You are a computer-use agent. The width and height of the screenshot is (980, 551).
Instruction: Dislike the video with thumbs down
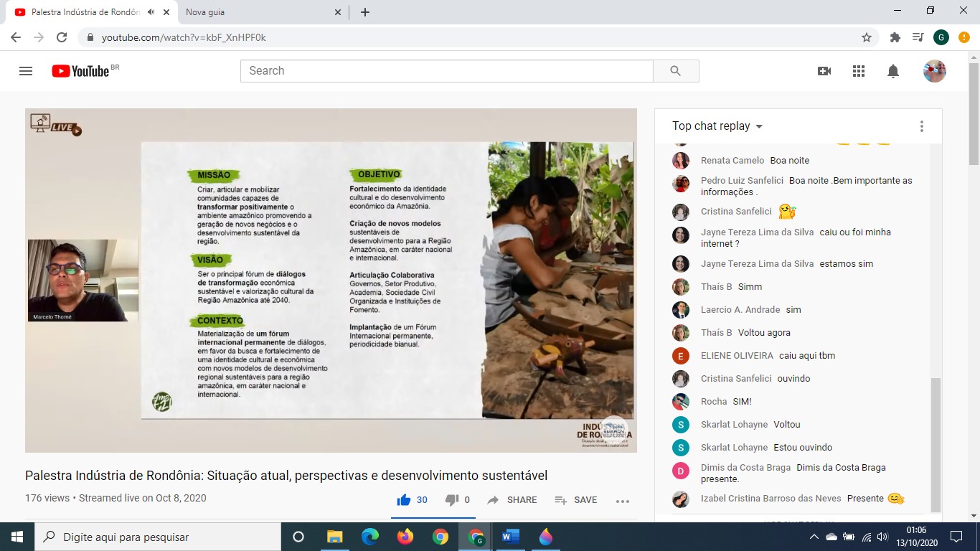451,500
